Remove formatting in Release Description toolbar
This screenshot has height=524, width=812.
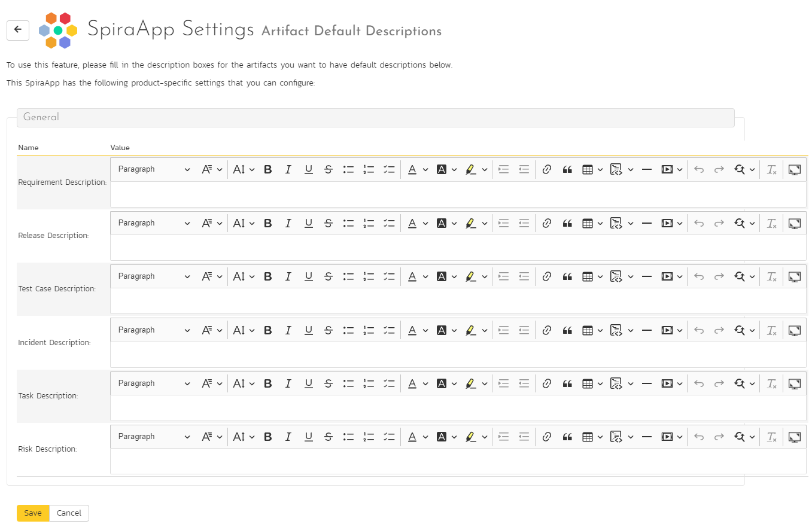click(x=772, y=223)
